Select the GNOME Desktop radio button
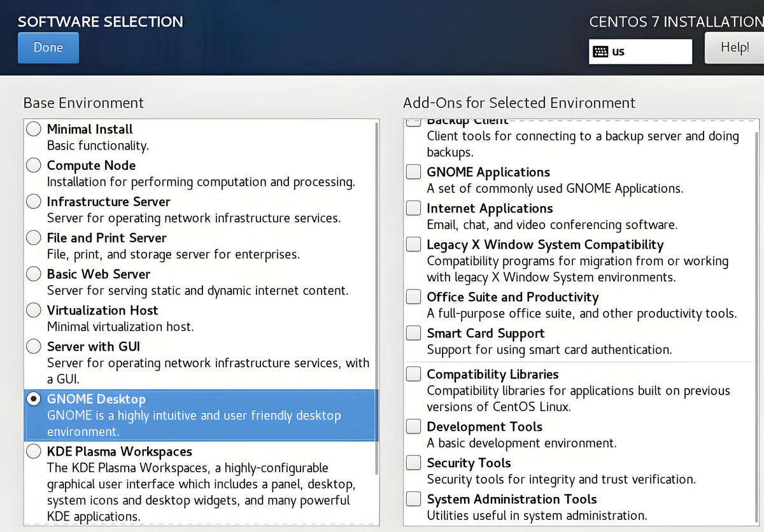The height and width of the screenshot is (532, 764). click(x=34, y=399)
